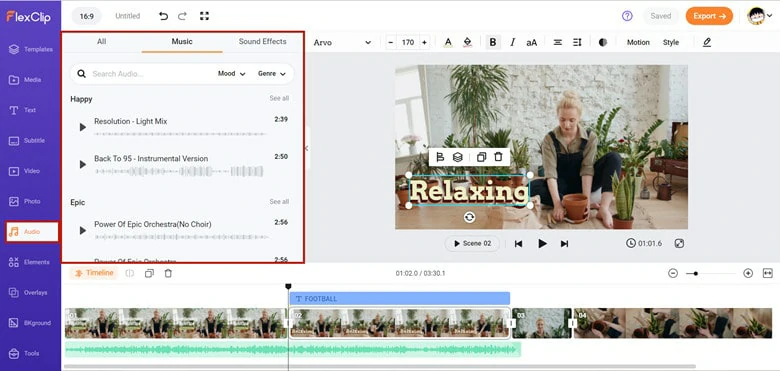The width and height of the screenshot is (780, 371).
Task: Expand the Mood filter dropdown
Action: point(231,74)
